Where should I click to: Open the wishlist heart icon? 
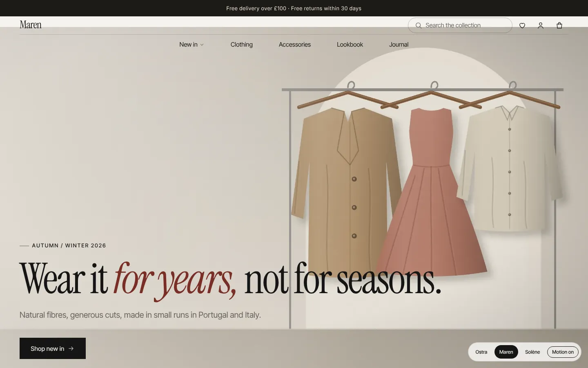click(x=522, y=25)
